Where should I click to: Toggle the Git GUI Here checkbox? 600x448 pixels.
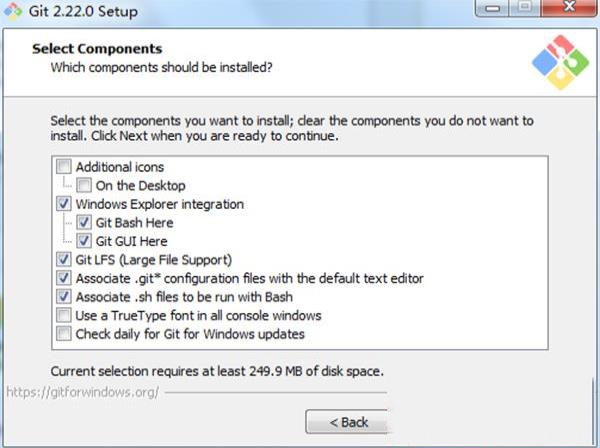(85, 241)
